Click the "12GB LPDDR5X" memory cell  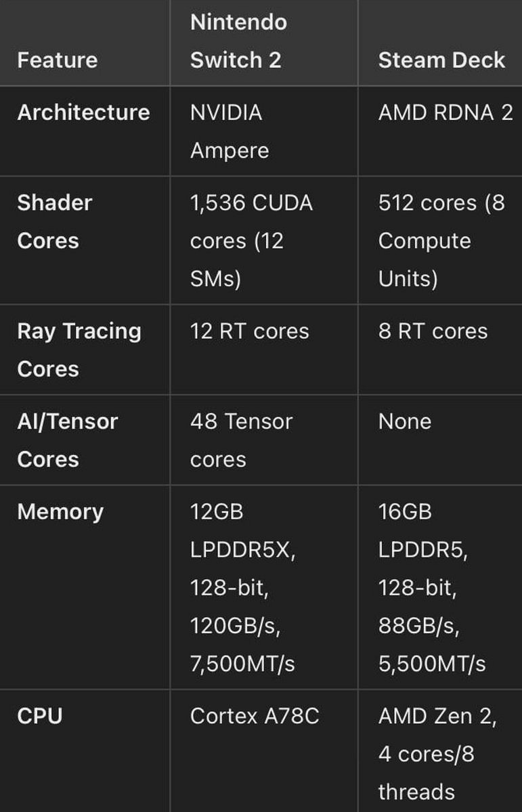click(242, 587)
